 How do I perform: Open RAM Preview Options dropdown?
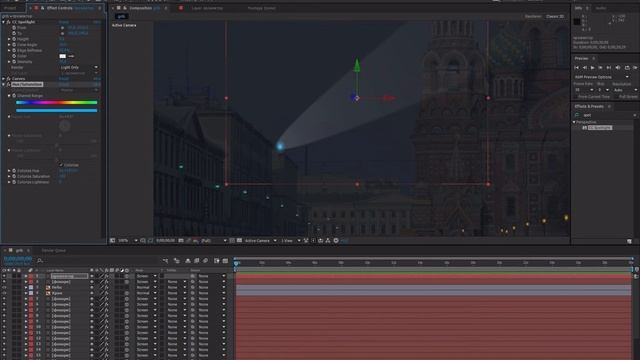point(602,77)
